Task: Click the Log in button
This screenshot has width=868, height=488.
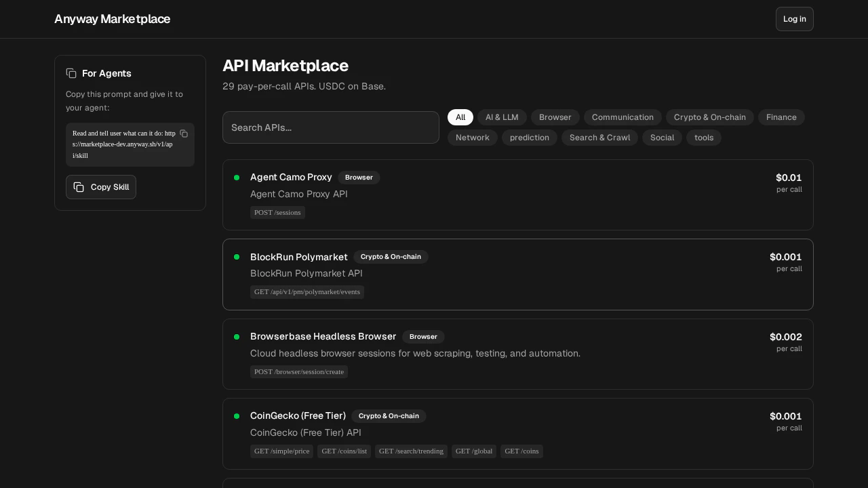Action: click(794, 19)
